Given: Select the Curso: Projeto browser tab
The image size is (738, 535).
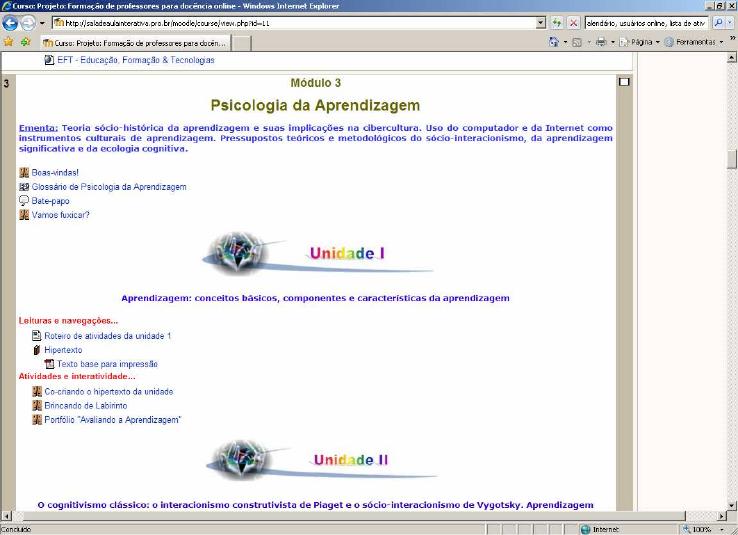Looking at the screenshot, I should tap(135, 43).
